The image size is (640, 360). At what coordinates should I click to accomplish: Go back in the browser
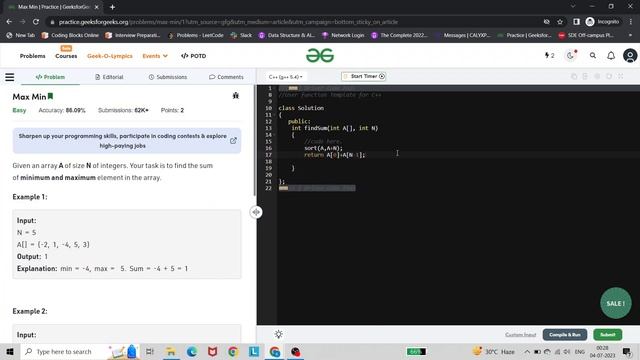[x=9, y=22]
